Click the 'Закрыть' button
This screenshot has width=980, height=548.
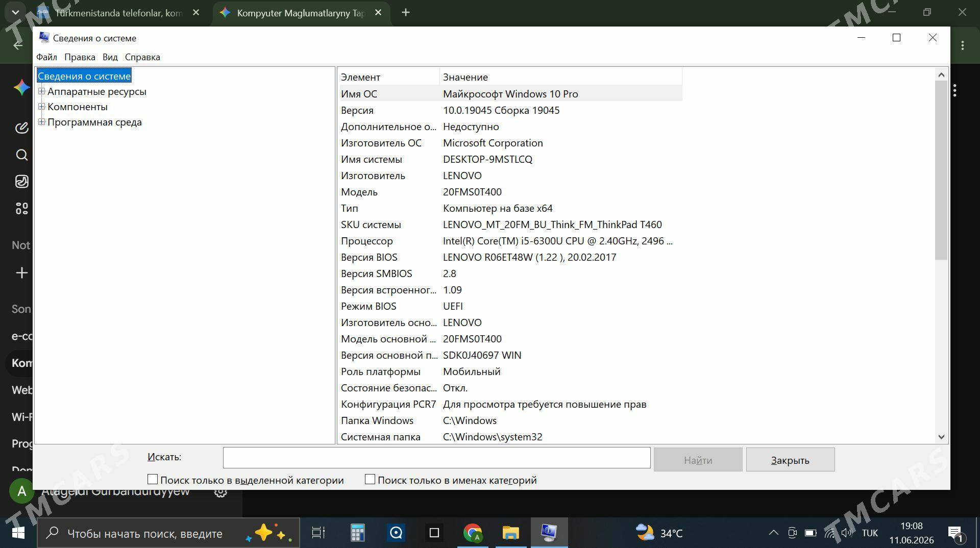point(790,460)
